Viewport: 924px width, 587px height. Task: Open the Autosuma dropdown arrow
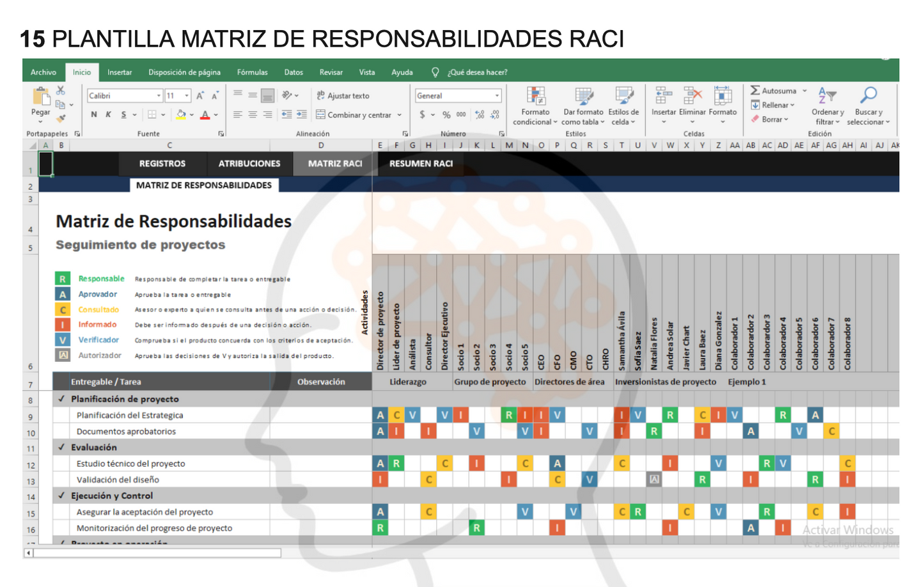[x=804, y=91]
